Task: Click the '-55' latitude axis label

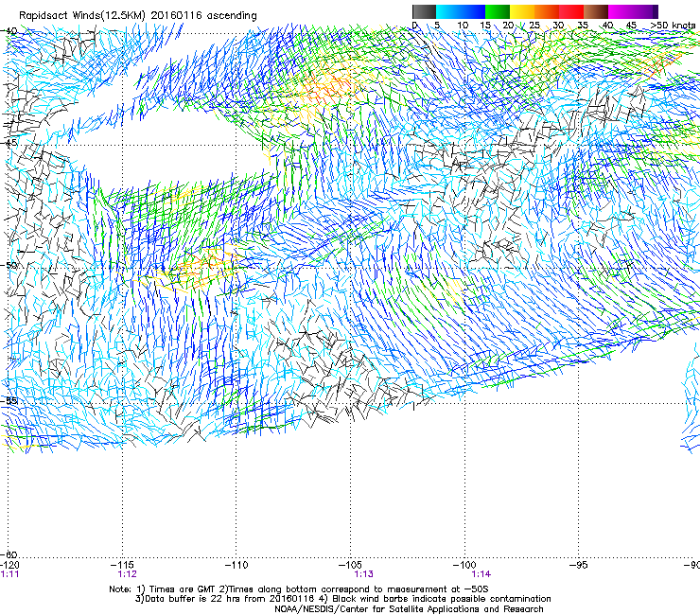Action: click(x=9, y=400)
